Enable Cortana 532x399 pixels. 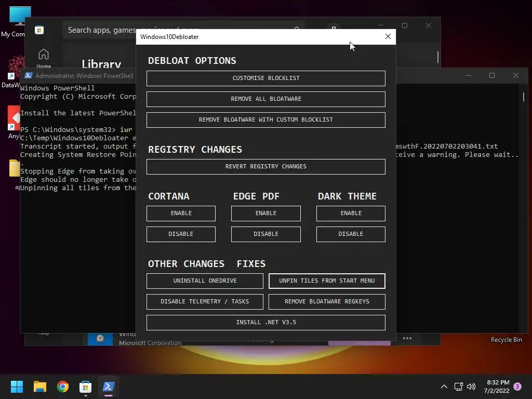181,213
